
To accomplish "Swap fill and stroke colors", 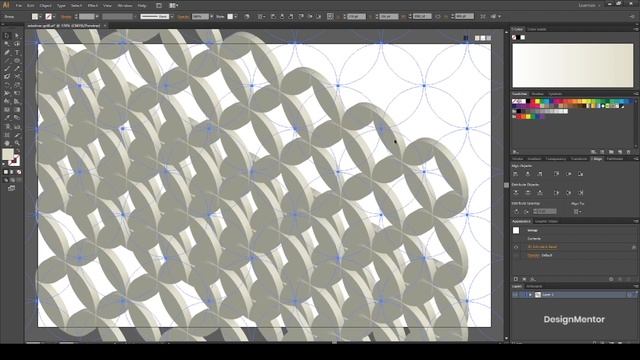I will [x=18, y=151].
